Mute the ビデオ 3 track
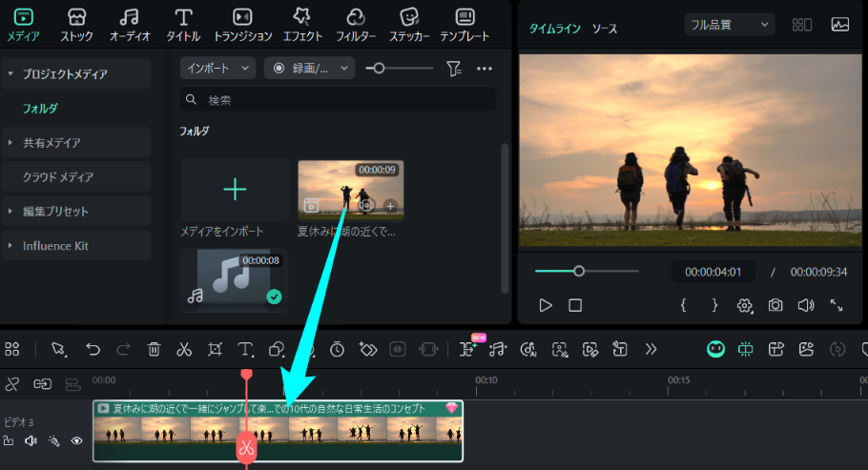The height and width of the screenshot is (470, 868). click(x=31, y=440)
